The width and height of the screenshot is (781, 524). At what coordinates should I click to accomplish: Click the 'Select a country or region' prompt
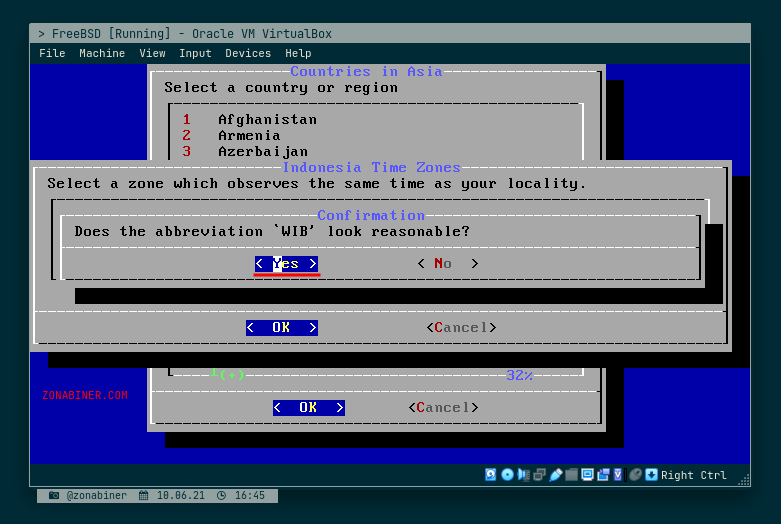(281, 88)
